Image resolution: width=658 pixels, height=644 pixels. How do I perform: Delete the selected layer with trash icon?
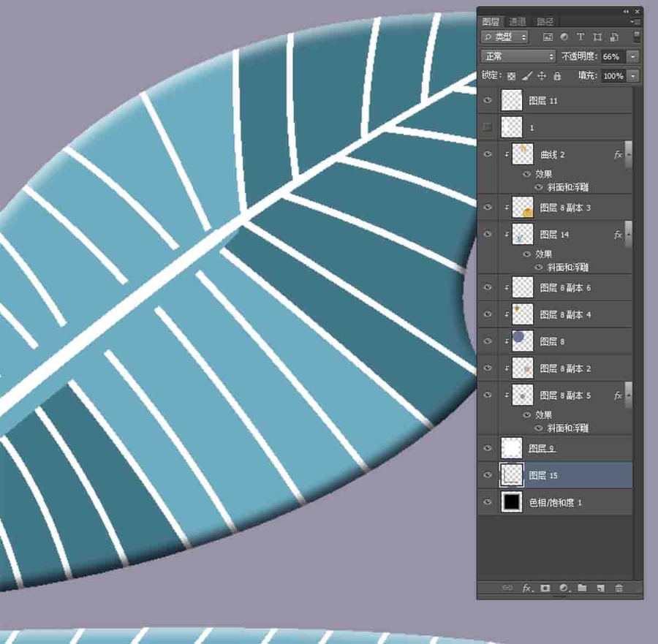(x=619, y=588)
